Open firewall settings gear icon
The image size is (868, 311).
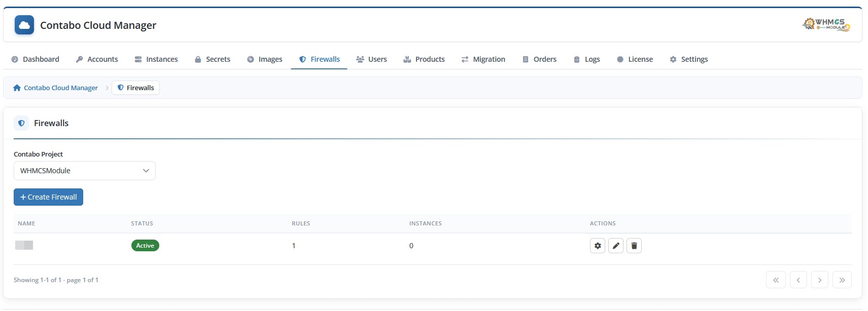click(x=598, y=246)
